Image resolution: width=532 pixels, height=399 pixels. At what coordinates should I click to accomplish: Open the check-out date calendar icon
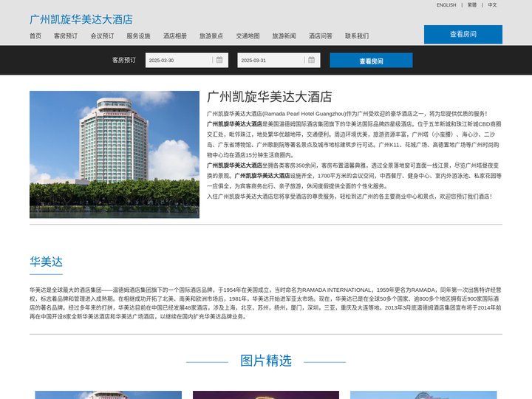click(312, 60)
